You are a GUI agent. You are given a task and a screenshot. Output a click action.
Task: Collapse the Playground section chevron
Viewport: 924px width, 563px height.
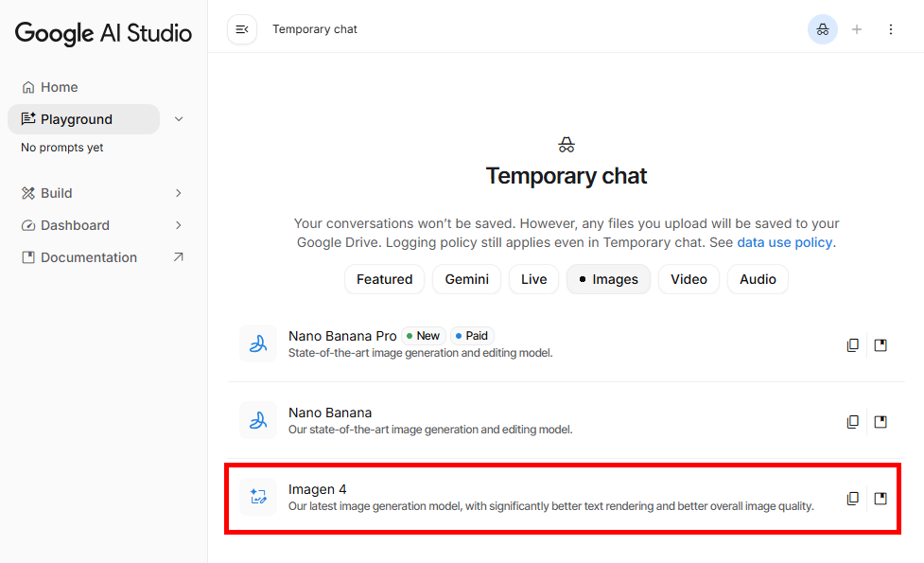click(179, 119)
